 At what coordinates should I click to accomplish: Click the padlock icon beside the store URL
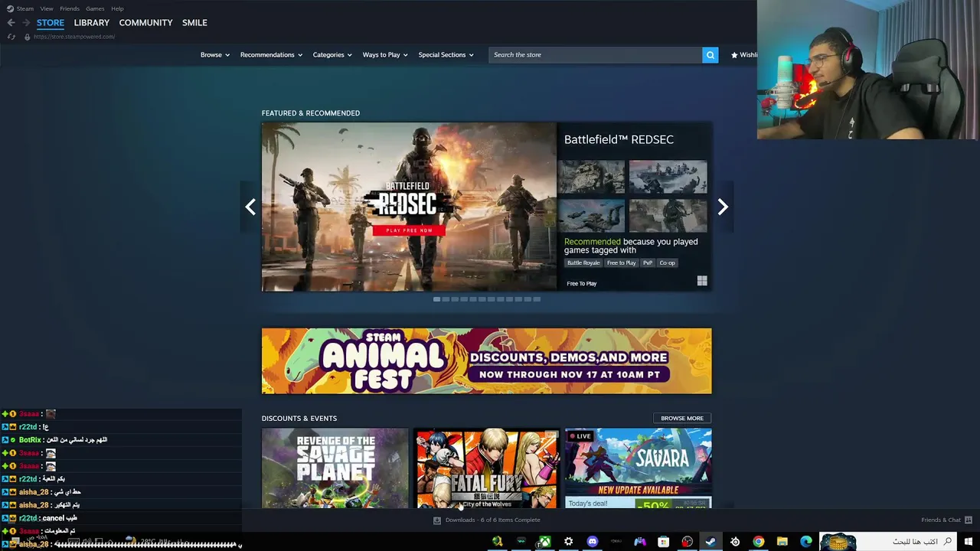click(x=27, y=37)
